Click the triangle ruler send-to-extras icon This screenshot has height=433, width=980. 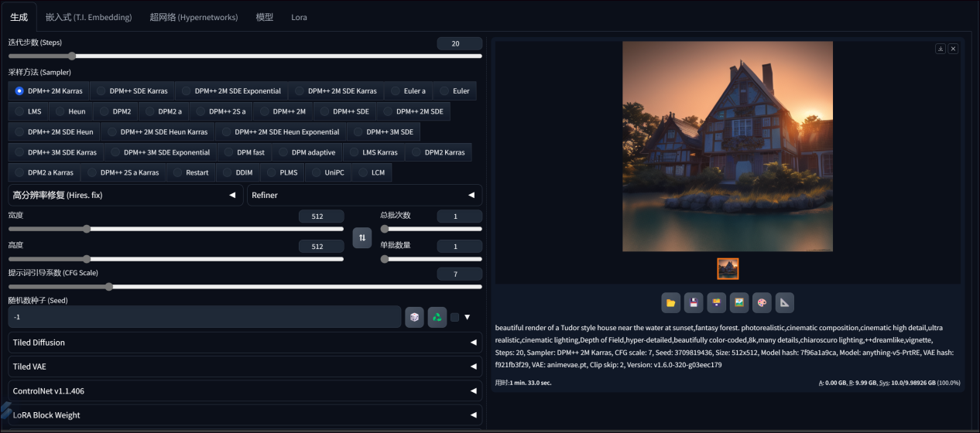(x=784, y=303)
